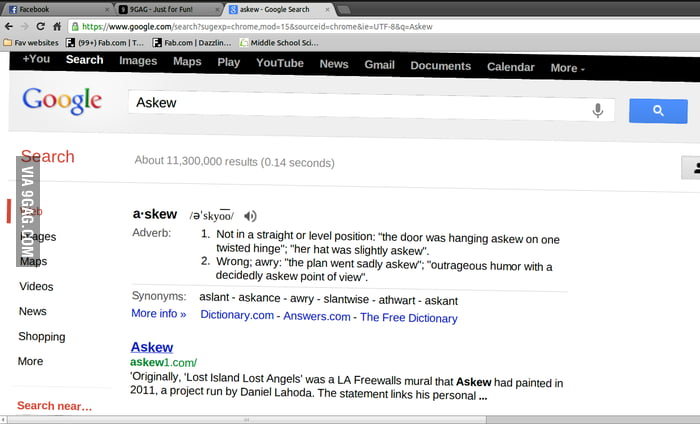Go to the browser Home icon
Image resolution: width=700 pixels, height=424 pixels.
[57, 26]
